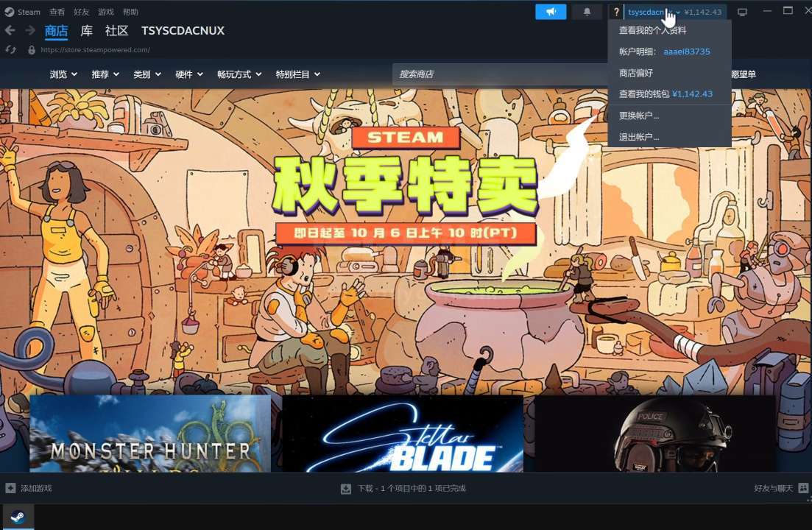Expand the 浏览 dropdown menu
The image size is (812, 530).
pos(63,74)
